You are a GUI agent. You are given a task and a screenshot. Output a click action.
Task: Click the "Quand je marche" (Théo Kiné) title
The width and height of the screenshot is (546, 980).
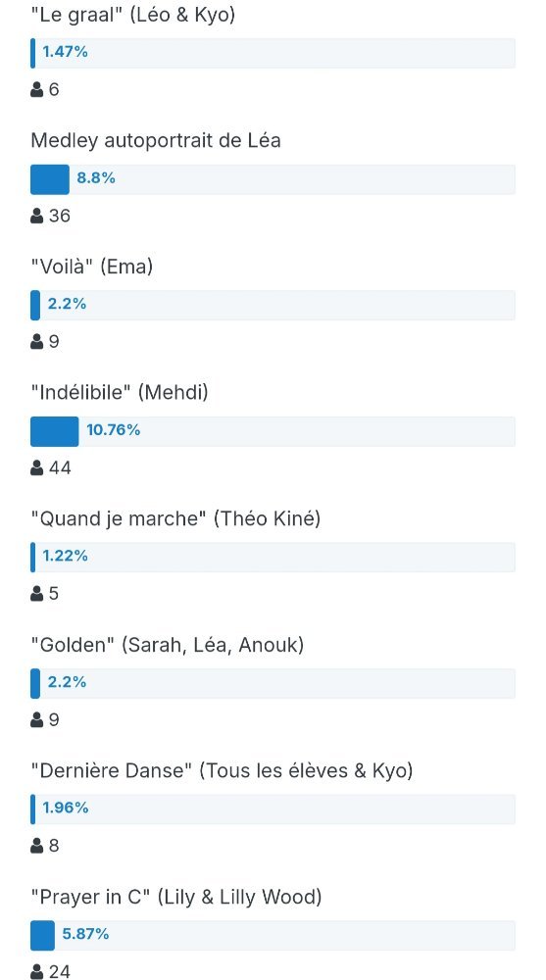[x=175, y=518]
